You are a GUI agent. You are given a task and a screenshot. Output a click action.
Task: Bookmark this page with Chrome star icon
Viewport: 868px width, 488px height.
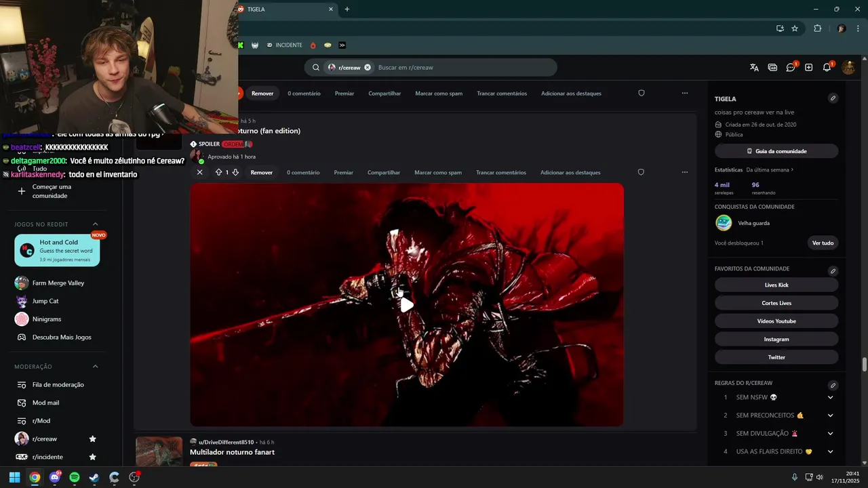[x=795, y=28]
